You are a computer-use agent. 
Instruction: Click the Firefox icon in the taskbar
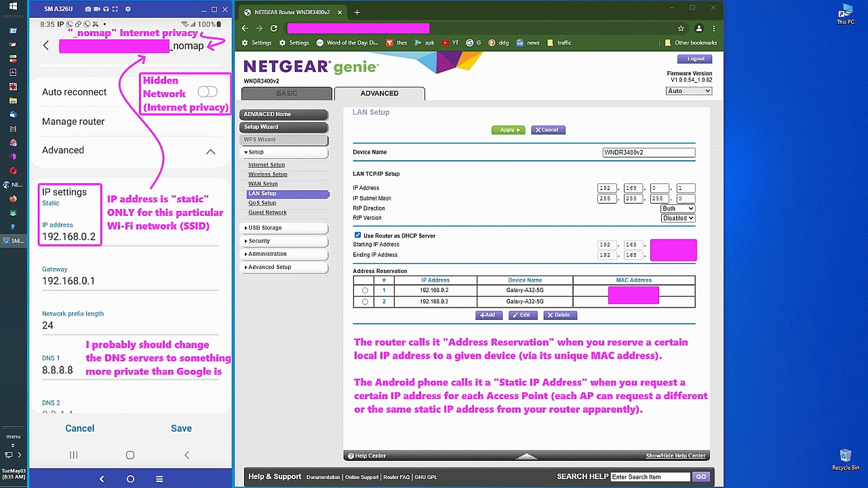(x=13, y=199)
